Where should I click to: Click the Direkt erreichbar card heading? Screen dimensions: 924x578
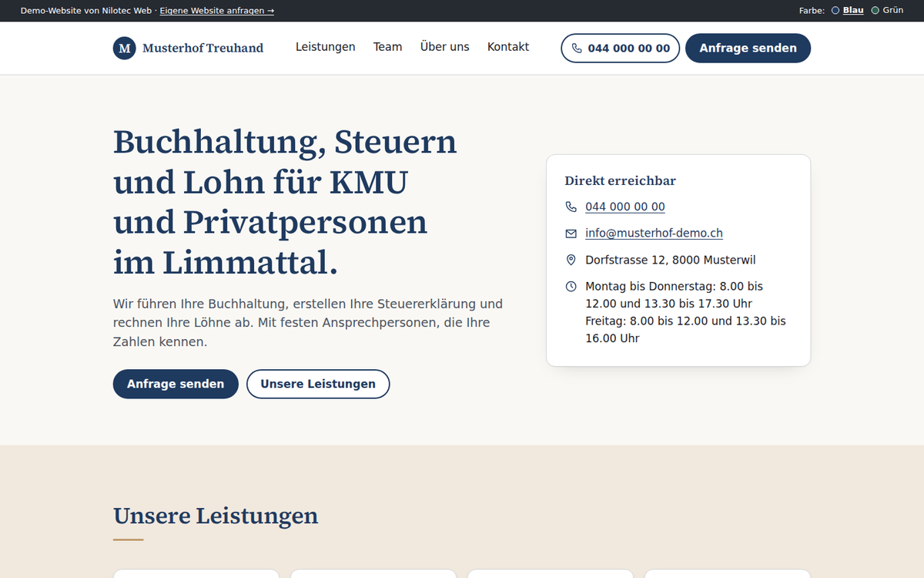[621, 180]
